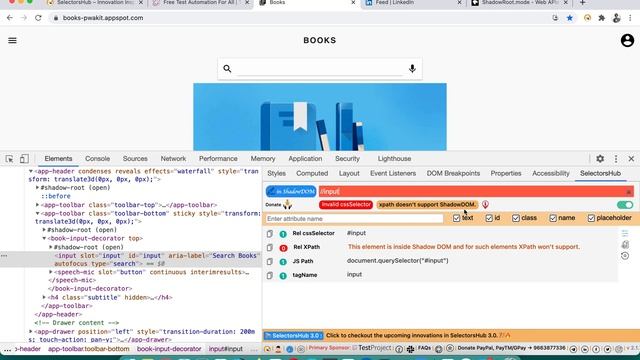Expand the app-drawer node

(x=31, y=331)
